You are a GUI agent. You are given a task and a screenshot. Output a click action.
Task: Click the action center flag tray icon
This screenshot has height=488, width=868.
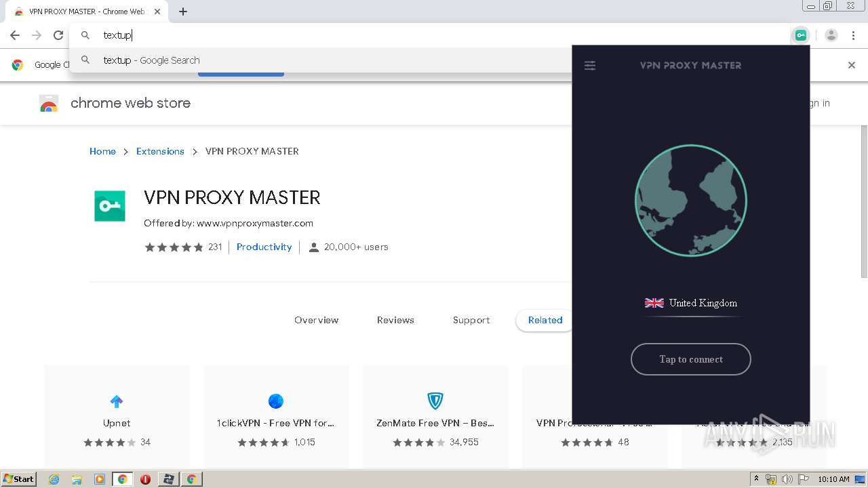[x=804, y=479]
